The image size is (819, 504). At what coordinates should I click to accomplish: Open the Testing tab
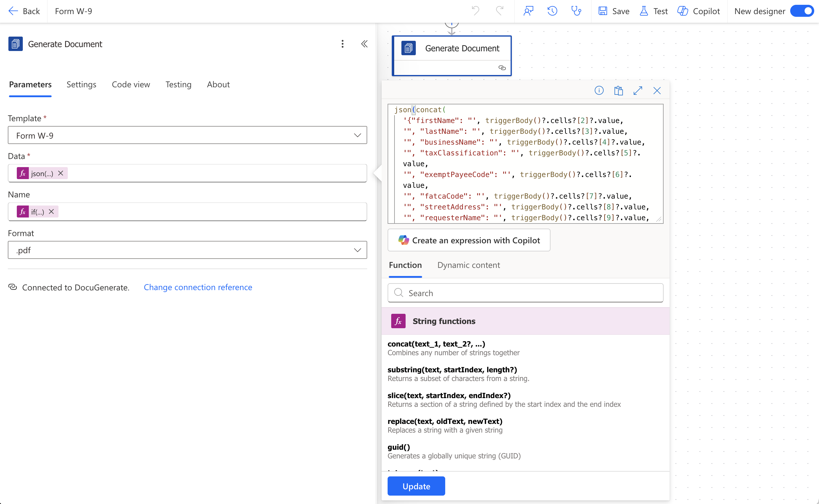[178, 85]
